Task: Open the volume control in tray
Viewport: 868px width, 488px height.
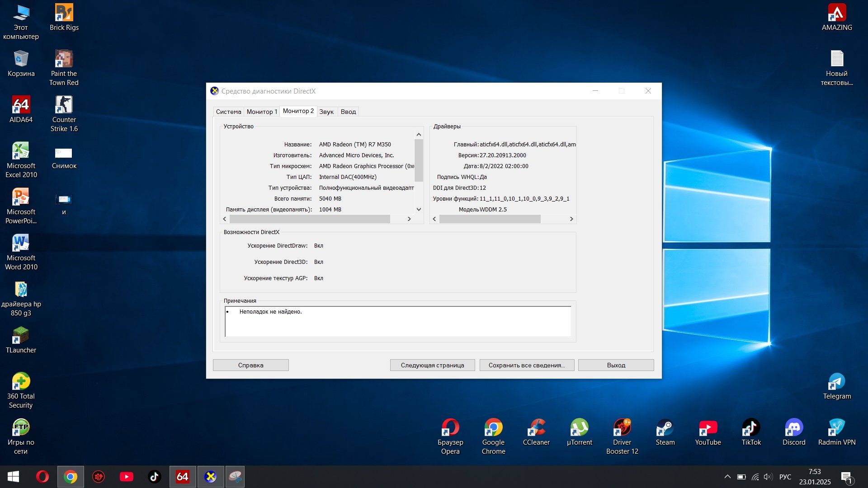Action: coord(768,477)
